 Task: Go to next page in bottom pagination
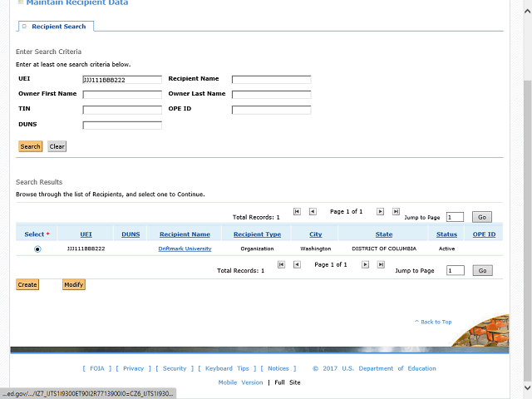click(x=365, y=264)
